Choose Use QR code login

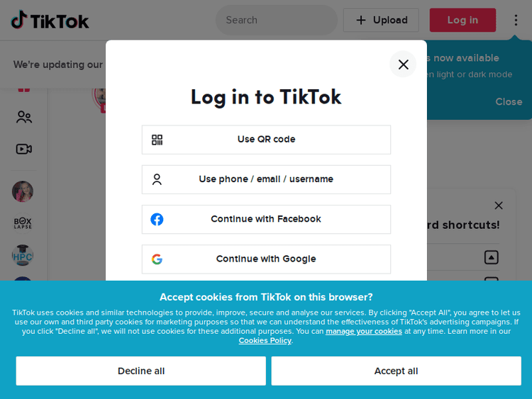tap(266, 140)
